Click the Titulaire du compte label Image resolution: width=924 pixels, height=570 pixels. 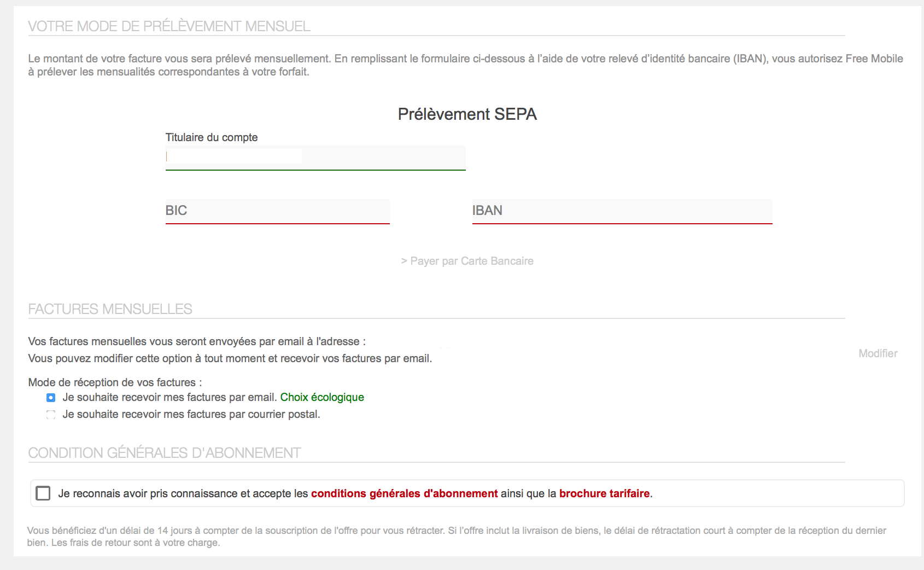[212, 137]
